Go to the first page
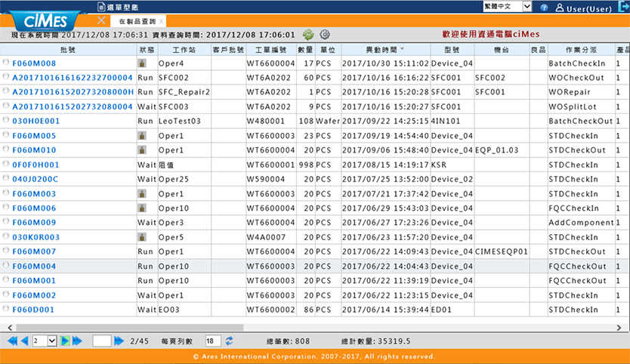The image size is (630, 364). coord(12,341)
